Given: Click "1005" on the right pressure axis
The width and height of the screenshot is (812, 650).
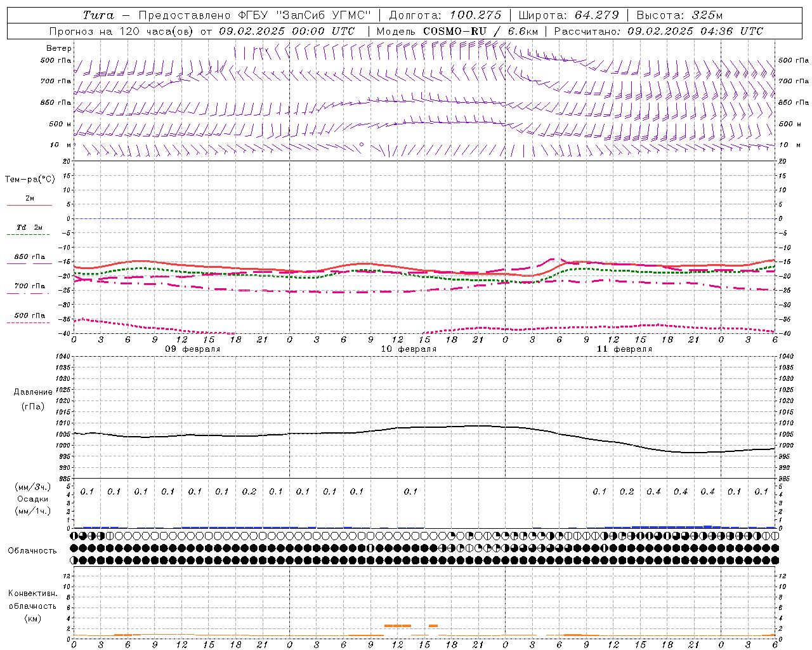Looking at the screenshot, I should pos(785,434).
